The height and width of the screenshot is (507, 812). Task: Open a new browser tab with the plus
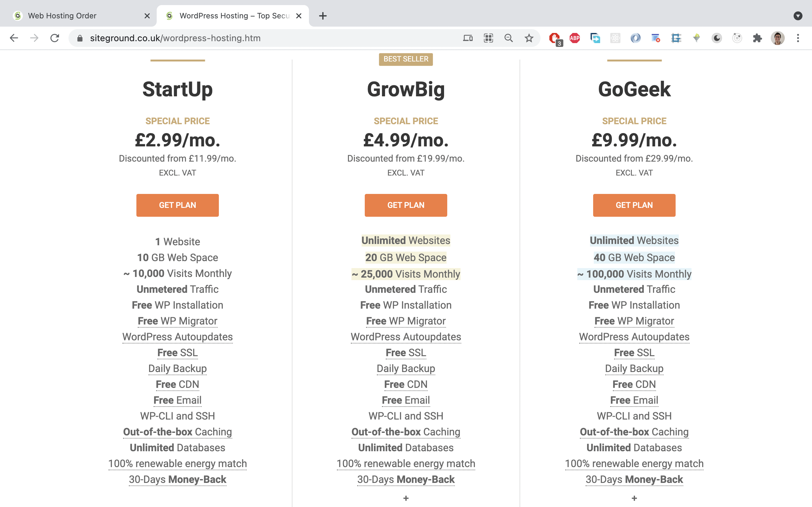click(323, 16)
